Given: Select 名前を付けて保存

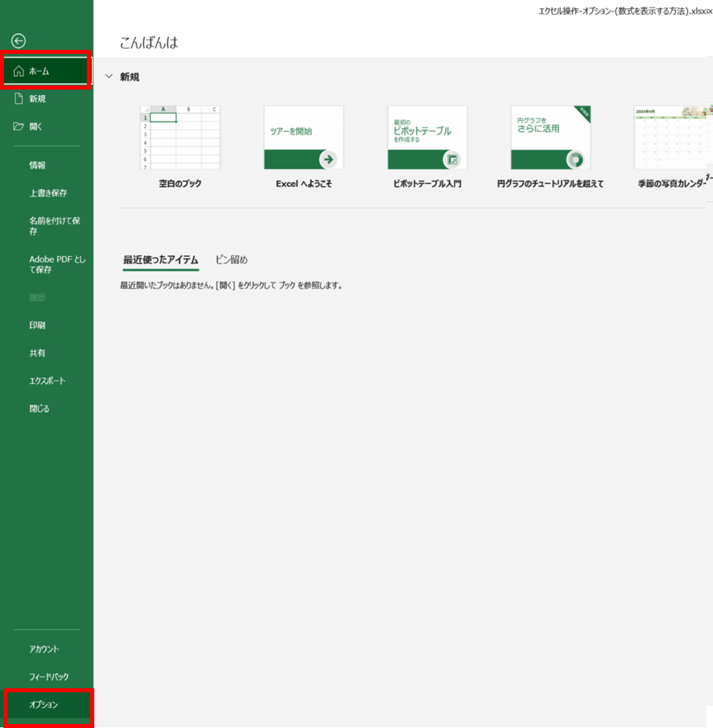Looking at the screenshot, I should 55,226.
